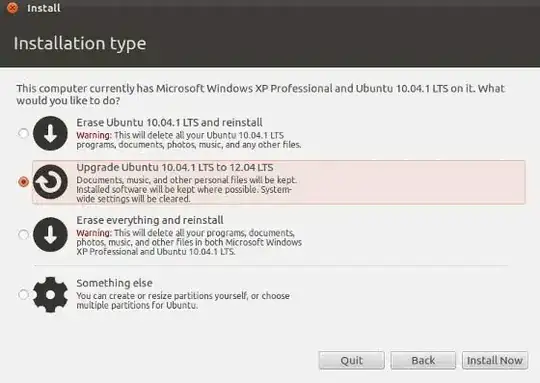Click the 'Erase Ubuntu 10.04.1 LTS and reinstall' heading
The height and width of the screenshot is (383, 540).
(x=169, y=122)
